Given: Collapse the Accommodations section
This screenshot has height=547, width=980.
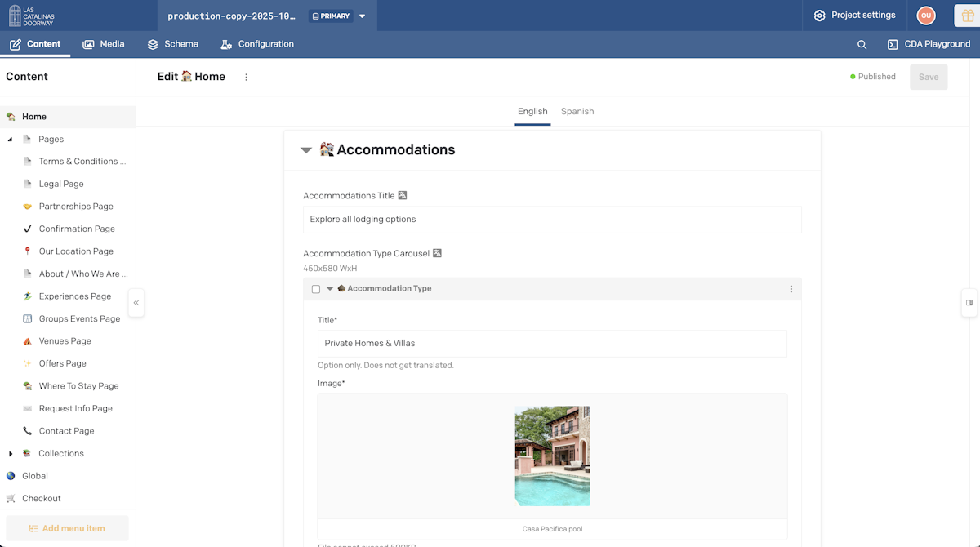Looking at the screenshot, I should [306, 150].
